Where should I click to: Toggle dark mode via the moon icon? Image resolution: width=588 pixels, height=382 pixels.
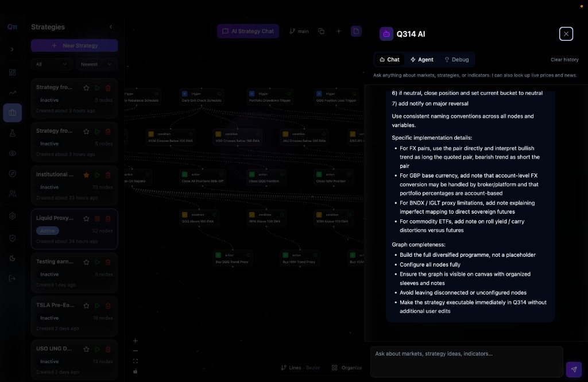click(12, 258)
